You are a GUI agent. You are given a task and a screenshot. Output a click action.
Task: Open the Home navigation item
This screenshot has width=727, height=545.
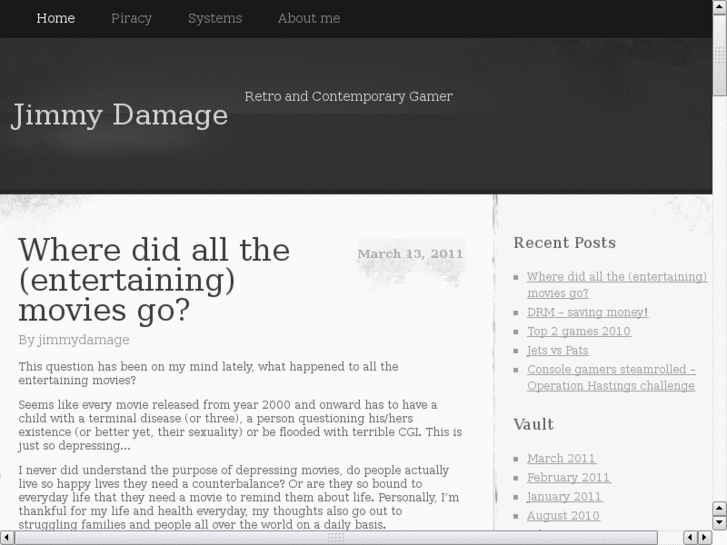[x=56, y=18]
